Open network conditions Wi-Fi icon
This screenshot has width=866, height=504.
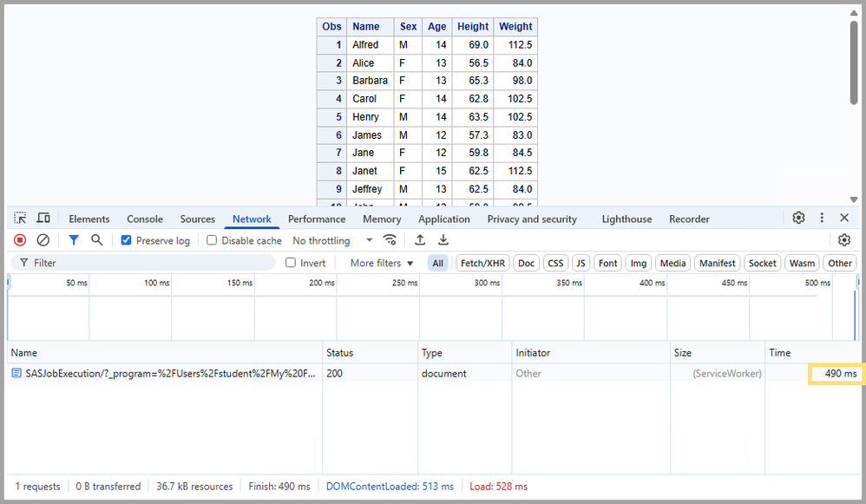[x=390, y=240]
